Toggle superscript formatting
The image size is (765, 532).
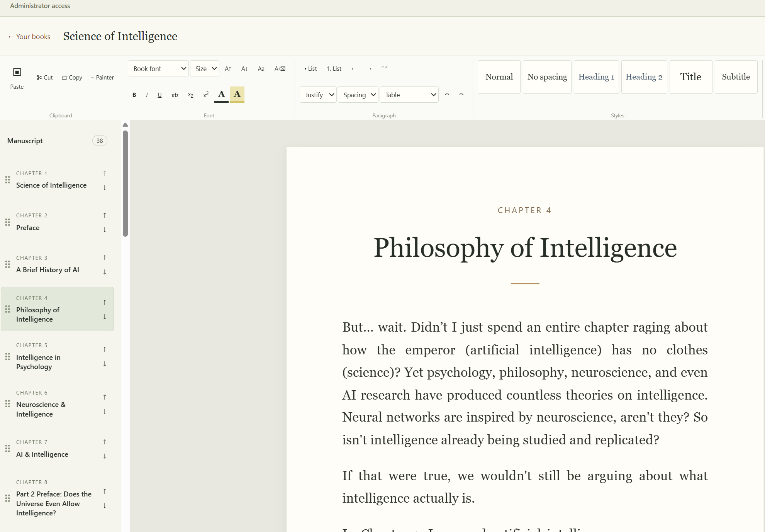pos(206,95)
